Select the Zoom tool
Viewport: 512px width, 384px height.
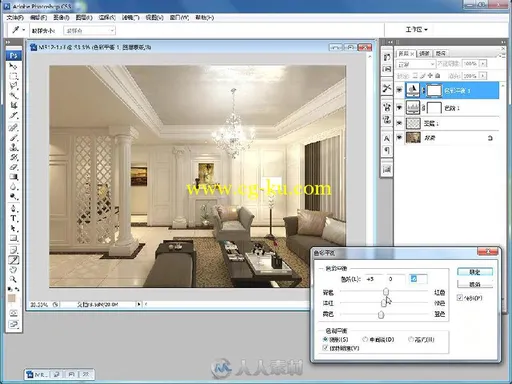13,279
